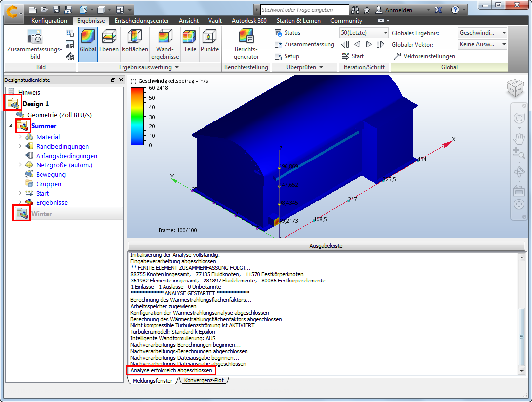Open the Isoflächen results tool
The height and width of the screenshot is (402, 532).
(135, 44)
